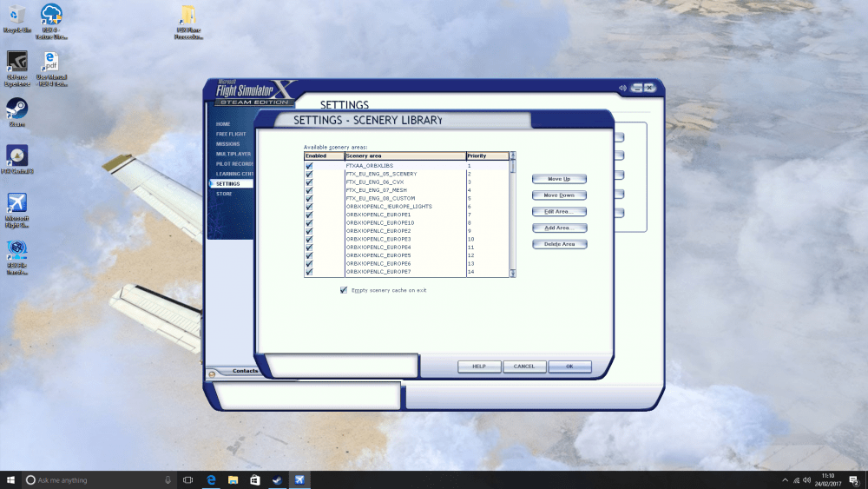Viewport: 868px width, 489px height.
Task: Click the Cortana microphone icon
Action: coord(168,480)
